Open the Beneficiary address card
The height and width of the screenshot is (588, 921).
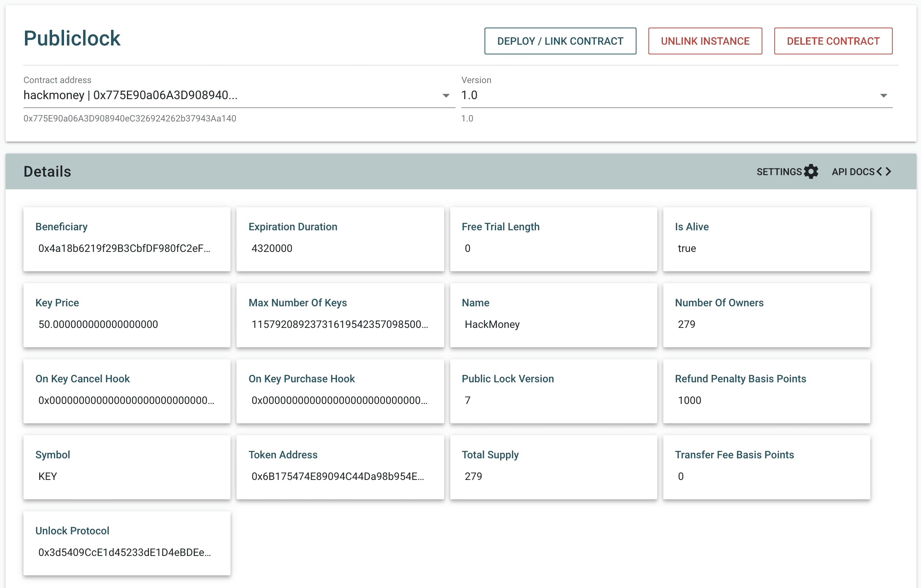[127, 239]
